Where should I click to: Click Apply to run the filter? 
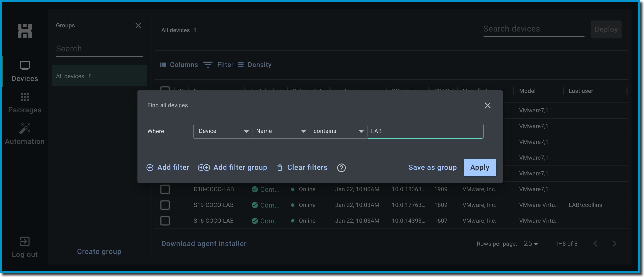coord(480,167)
